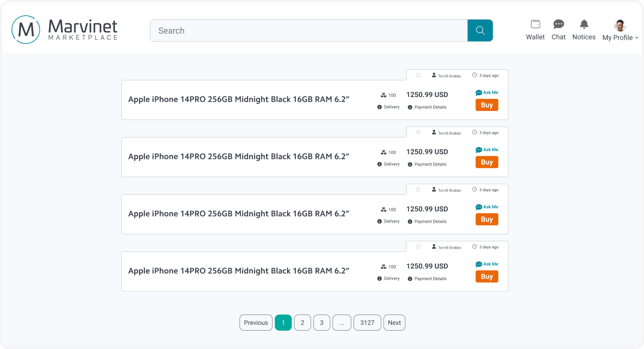The width and height of the screenshot is (644, 349).
Task: Go to page 2 in pagination
Action: click(302, 323)
